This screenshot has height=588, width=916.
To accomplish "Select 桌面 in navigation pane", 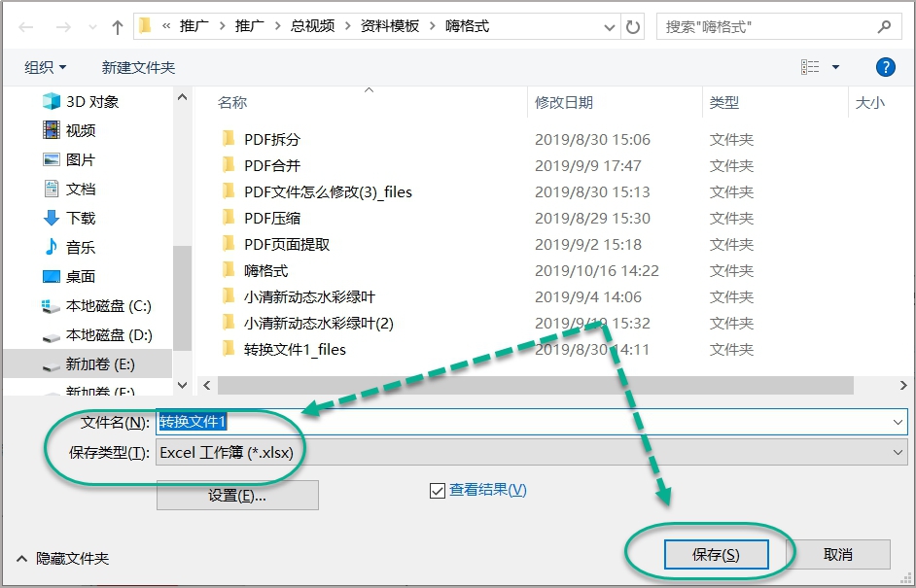I will [69, 277].
